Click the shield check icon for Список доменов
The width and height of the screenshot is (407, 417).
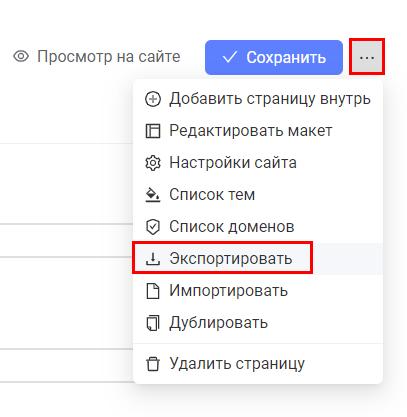tap(153, 227)
